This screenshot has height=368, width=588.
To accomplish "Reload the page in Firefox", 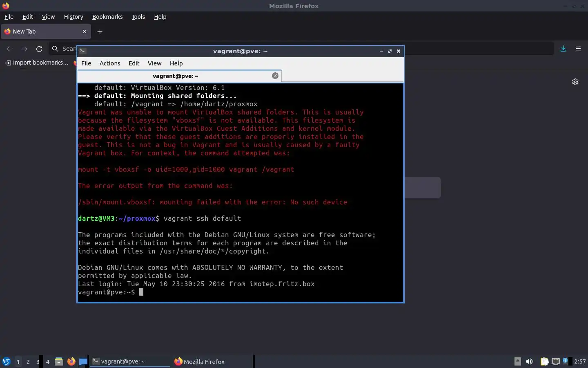I will click(39, 49).
